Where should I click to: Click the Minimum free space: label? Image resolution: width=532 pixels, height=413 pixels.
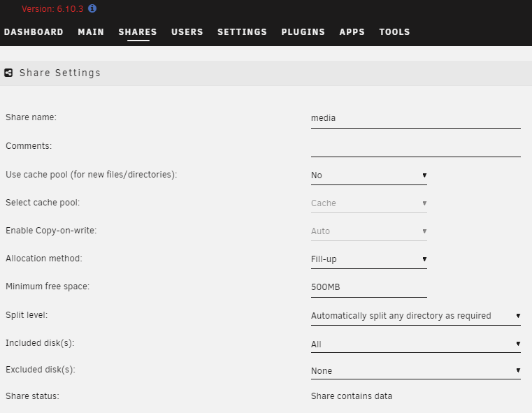click(48, 287)
